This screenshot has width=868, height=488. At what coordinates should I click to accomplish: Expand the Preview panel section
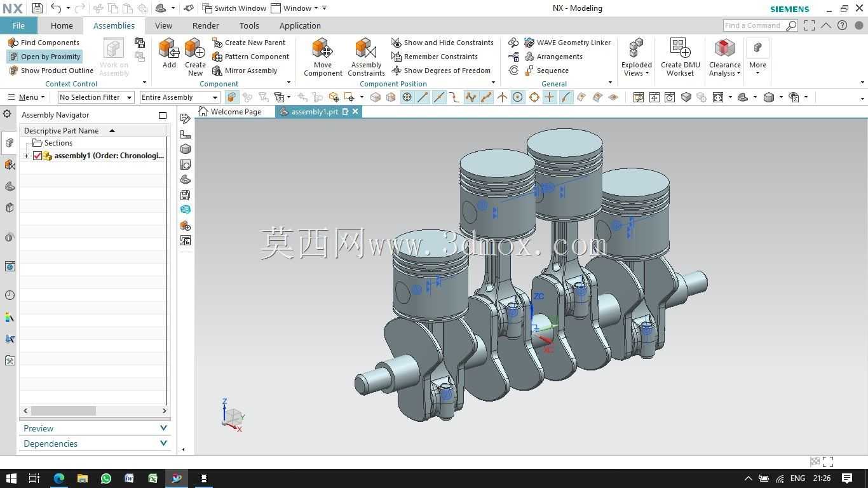95,428
